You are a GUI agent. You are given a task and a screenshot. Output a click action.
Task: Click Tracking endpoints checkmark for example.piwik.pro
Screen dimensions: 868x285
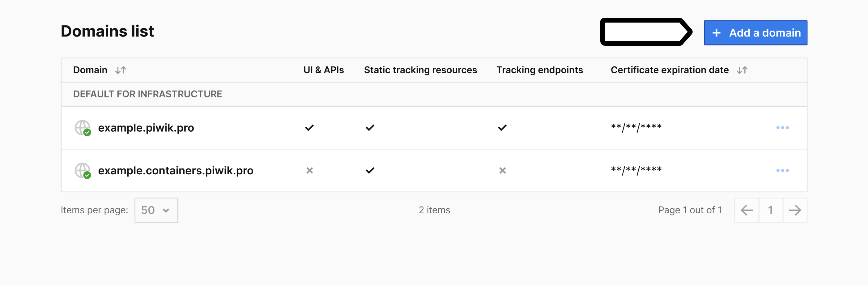click(x=502, y=128)
